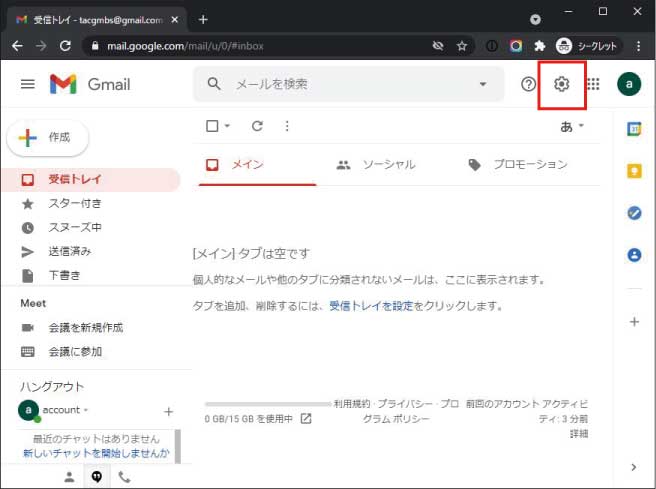Image resolution: width=656 pixels, height=489 pixels.
Task: Click the left panel chat scrollbar
Action: point(177,445)
